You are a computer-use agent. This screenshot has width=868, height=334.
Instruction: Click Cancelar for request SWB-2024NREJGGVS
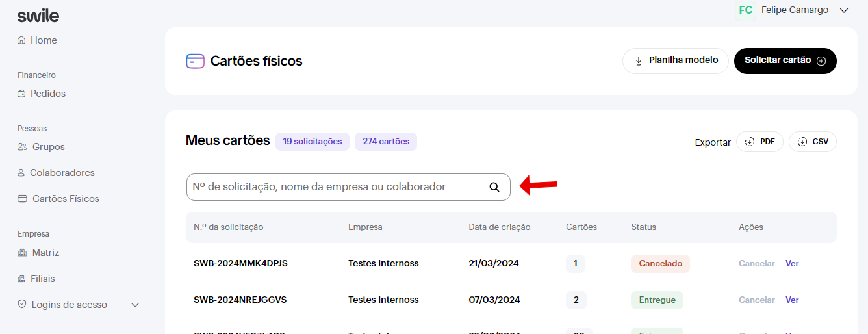coord(757,300)
